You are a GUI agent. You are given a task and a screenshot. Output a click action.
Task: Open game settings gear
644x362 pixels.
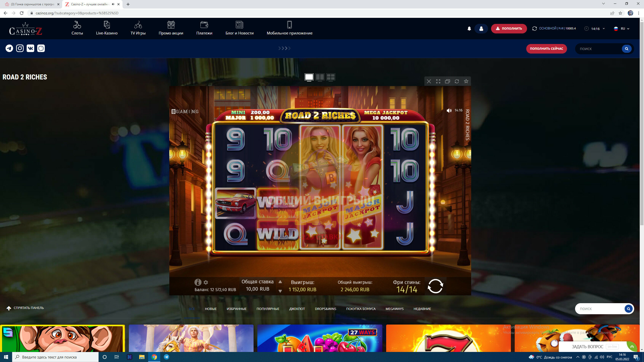[206, 282]
